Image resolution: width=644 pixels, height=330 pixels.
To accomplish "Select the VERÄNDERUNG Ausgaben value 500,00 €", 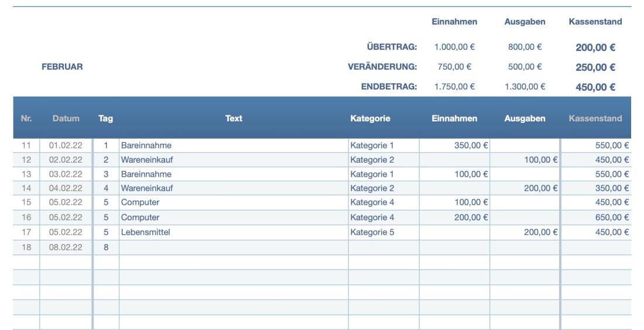I will (x=525, y=67).
